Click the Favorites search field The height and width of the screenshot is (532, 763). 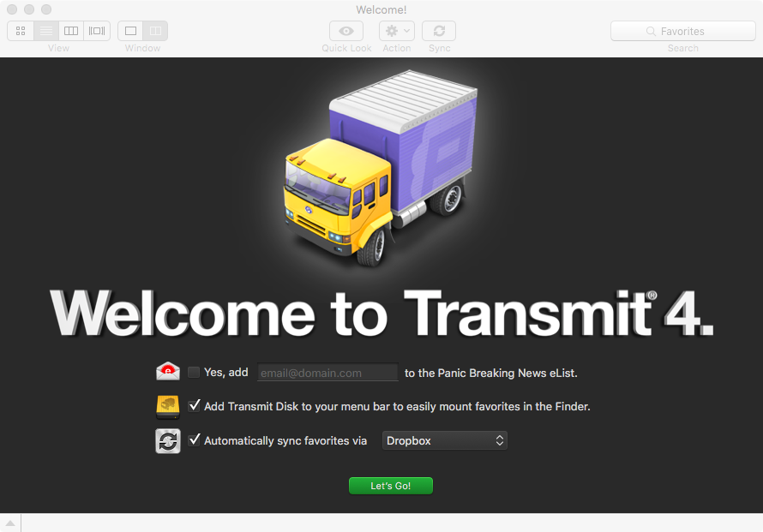682,31
